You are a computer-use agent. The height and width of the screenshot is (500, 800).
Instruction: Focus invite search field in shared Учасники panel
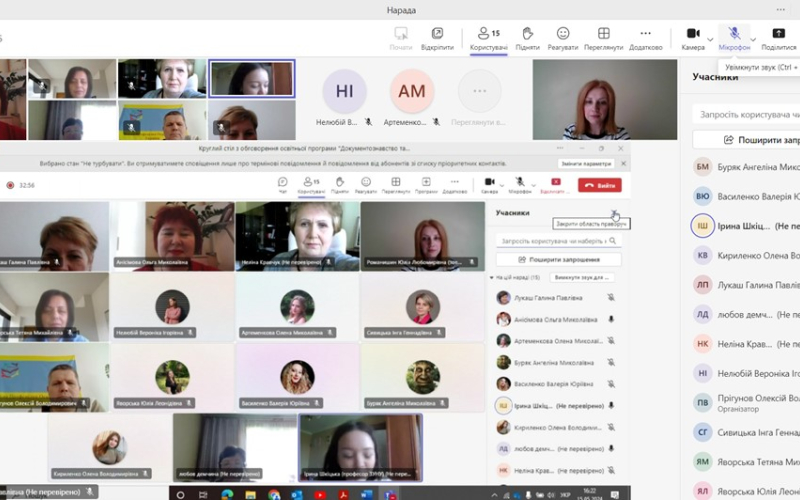click(x=559, y=241)
